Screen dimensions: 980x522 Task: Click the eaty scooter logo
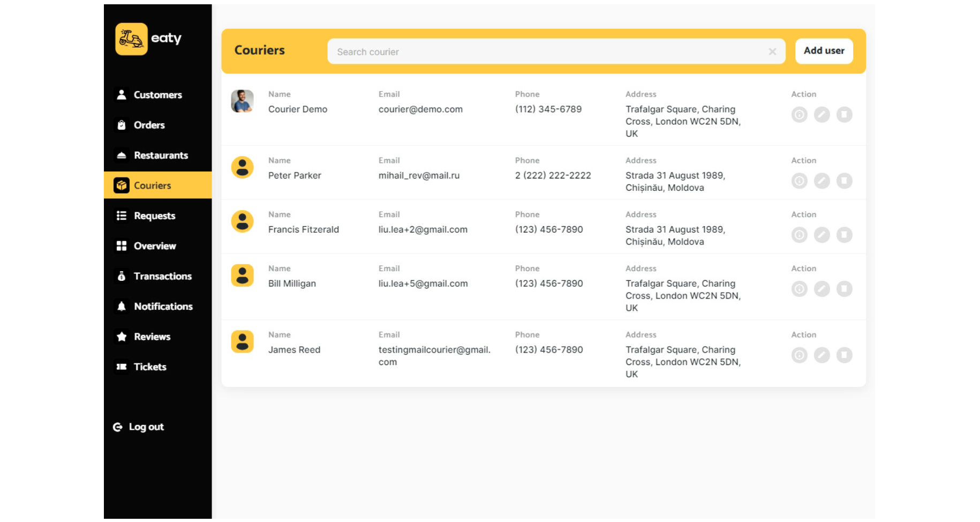click(x=131, y=39)
